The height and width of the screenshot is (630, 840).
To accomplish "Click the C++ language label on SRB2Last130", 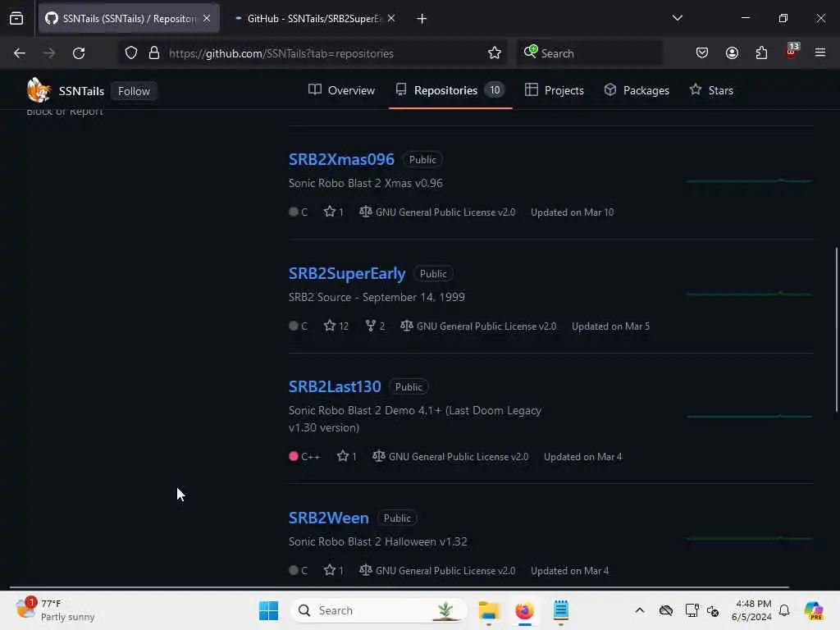I will 310,456.
